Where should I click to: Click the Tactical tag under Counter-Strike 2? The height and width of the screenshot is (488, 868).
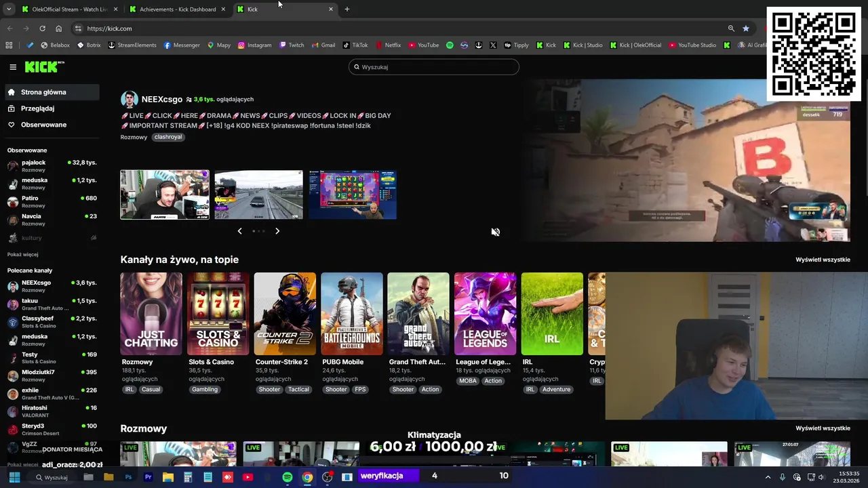298,390
